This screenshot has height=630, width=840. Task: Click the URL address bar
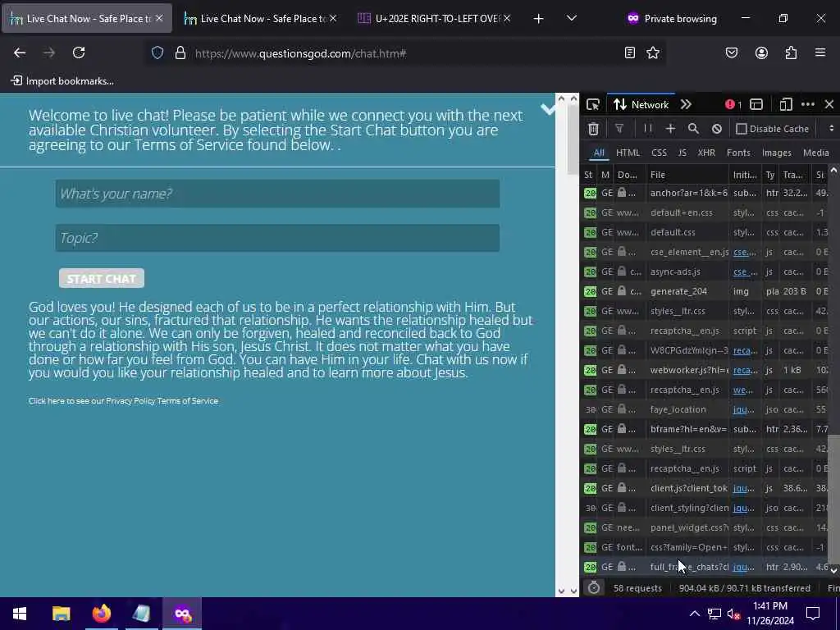[x=404, y=53]
